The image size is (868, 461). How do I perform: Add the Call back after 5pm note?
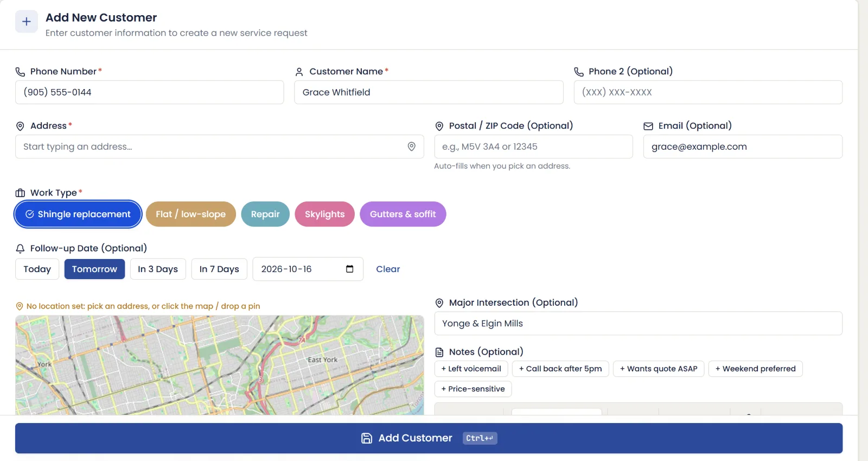[560, 369]
